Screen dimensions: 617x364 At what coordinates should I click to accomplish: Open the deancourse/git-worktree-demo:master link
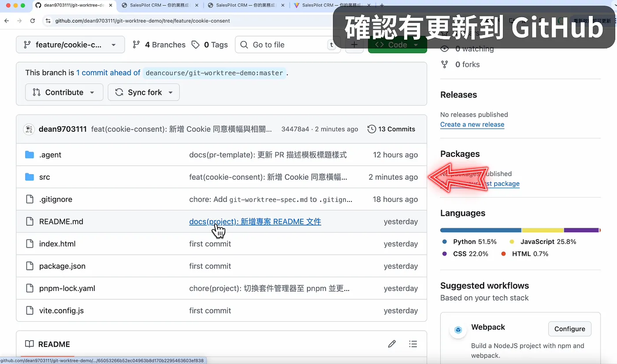coord(215,73)
